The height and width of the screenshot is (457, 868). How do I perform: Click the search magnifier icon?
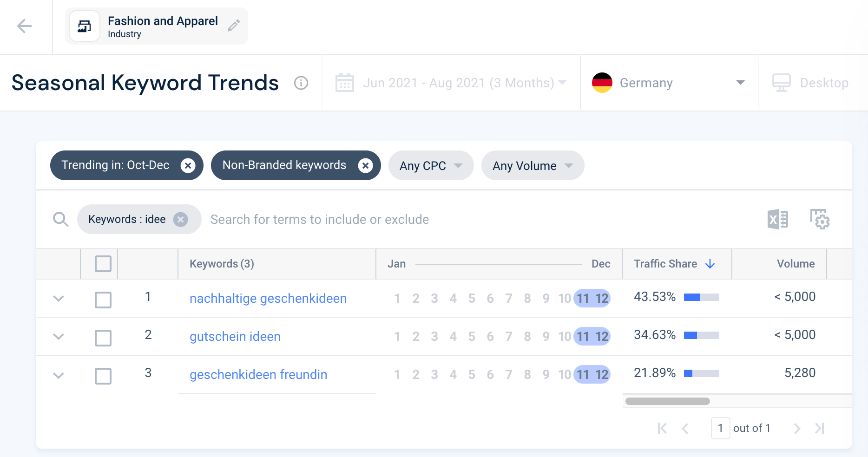(60, 219)
